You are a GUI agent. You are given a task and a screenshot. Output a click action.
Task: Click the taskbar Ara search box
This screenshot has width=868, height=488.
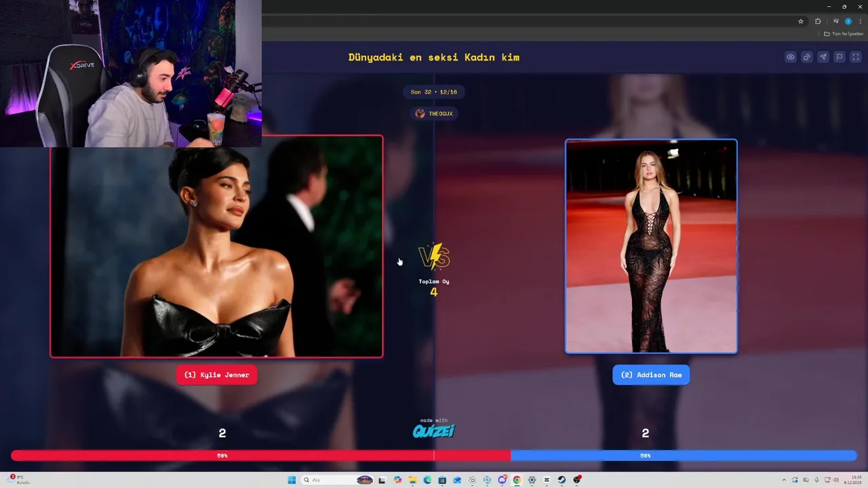tap(338, 480)
